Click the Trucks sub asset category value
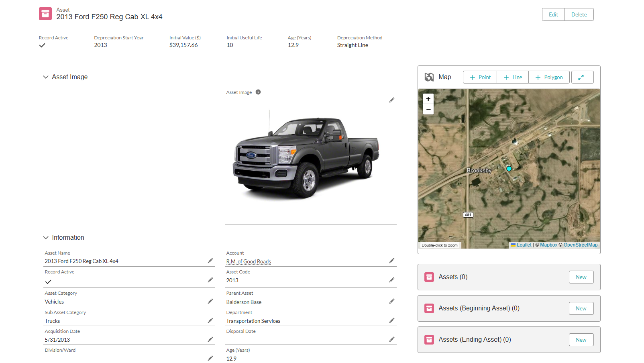Screen dimensions: 644x363 tap(52, 321)
